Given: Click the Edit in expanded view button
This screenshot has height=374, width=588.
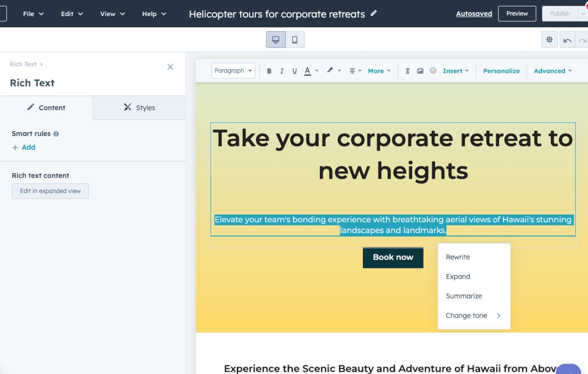Looking at the screenshot, I should click(50, 191).
